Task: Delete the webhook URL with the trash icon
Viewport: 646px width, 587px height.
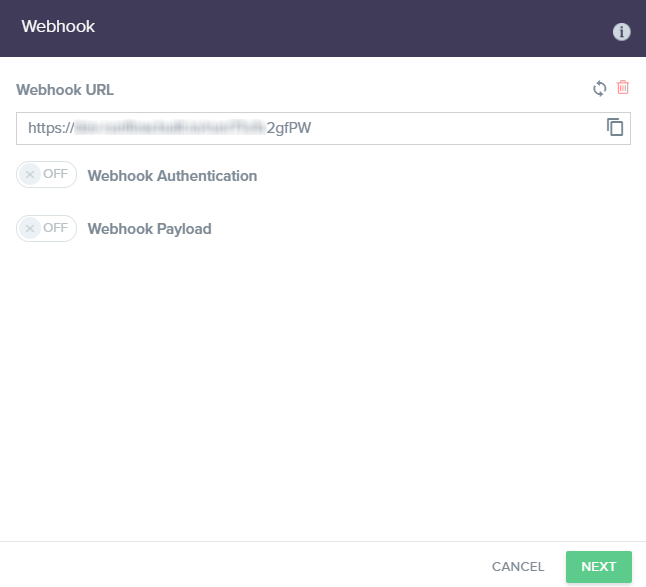Action: 623,87
